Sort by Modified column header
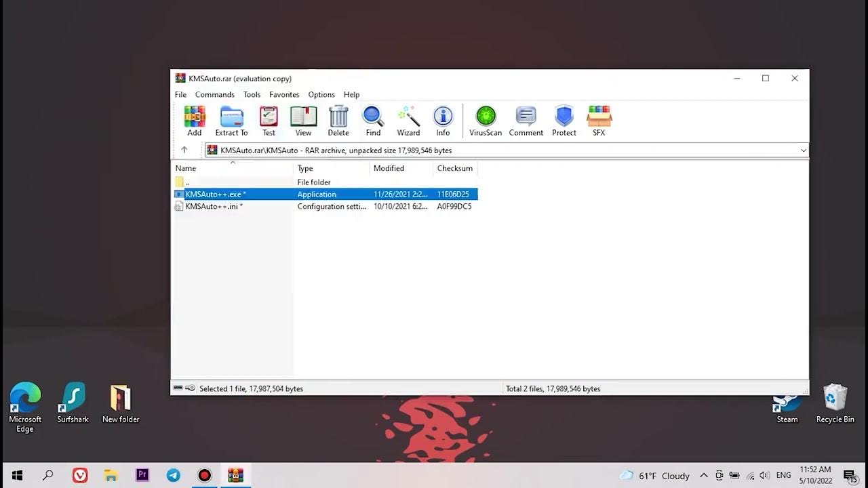Screen dimensions: 868x488 point(401,168)
